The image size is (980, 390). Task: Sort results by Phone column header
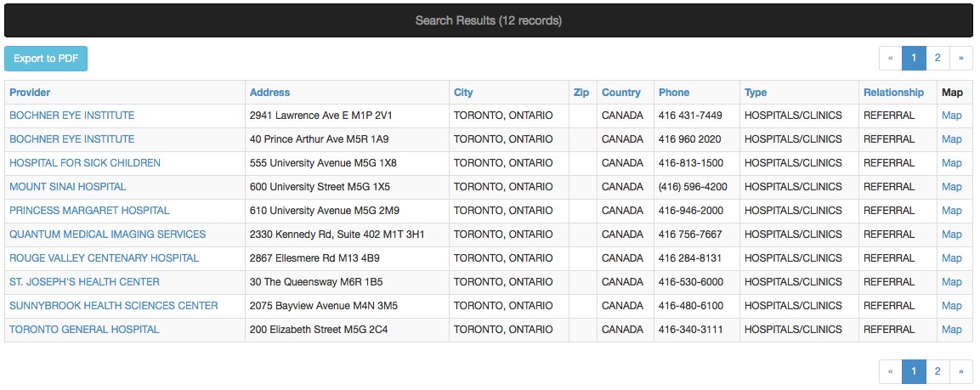click(674, 93)
